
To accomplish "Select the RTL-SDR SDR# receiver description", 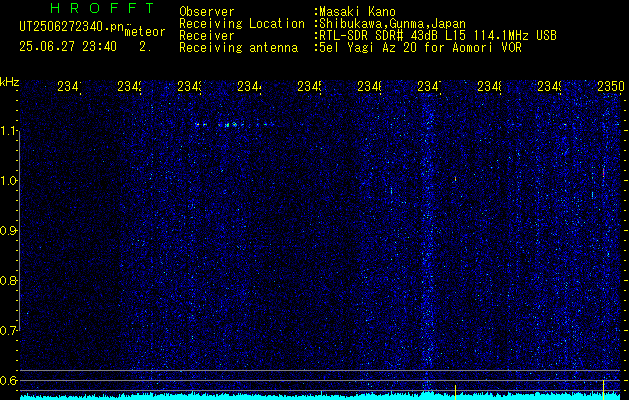I will pyautogui.click(x=438, y=36).
